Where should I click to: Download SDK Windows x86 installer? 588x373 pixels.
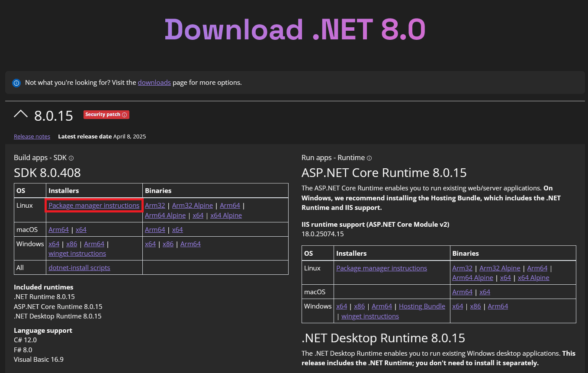point(72,244)
